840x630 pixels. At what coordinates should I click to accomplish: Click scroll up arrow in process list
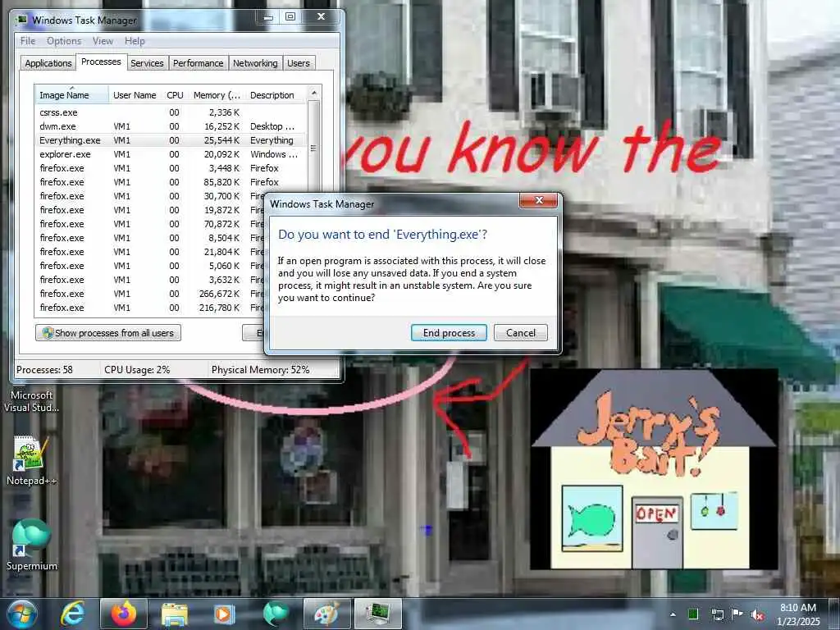(x=314, y=93)
